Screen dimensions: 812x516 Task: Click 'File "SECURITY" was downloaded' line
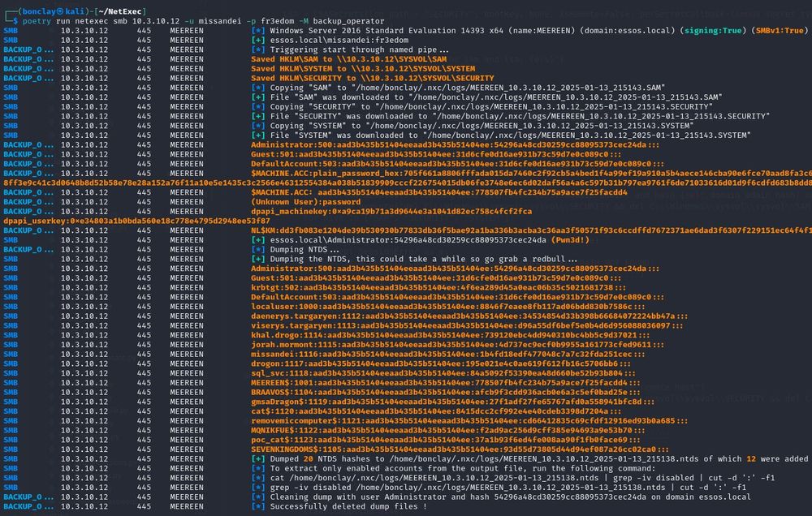(x=520, y=117)
